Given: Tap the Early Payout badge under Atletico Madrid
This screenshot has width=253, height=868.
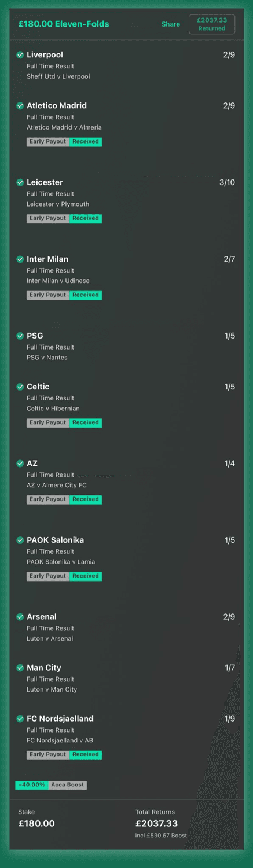Looking at the screenshot, I should [x=48, y=142].
